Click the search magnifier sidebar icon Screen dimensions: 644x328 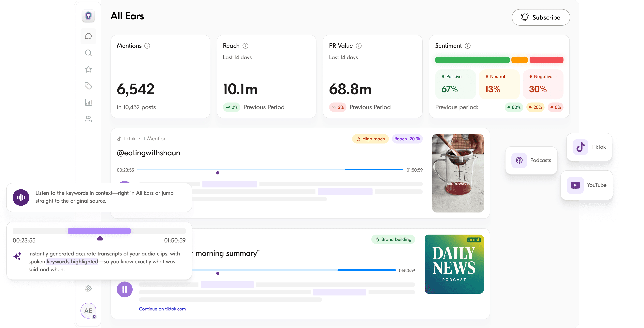pyautogui.click(x=88, y=53)
